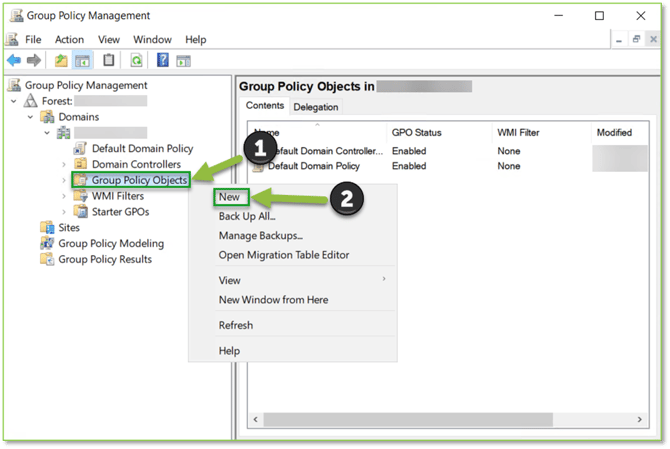Click the clipboard toolbar icon
This screenshot has width=670, height=449.
[x=109, y=61]
